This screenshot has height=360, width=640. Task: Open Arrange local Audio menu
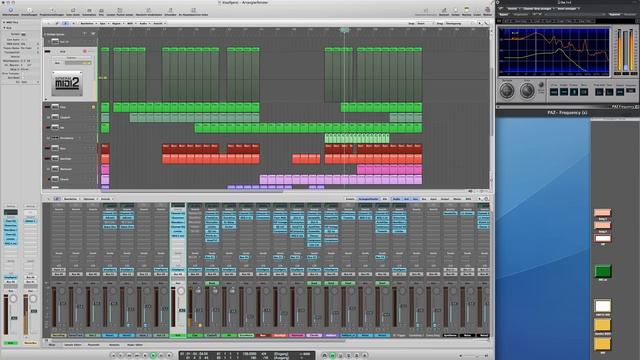143,23
